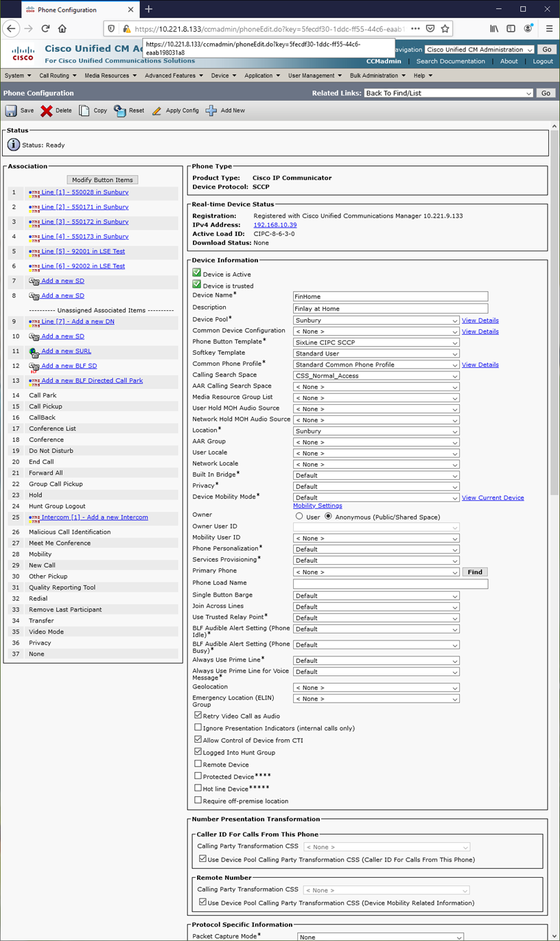Click the Save disk icon
560x941 pixels.
pos(11,111)
